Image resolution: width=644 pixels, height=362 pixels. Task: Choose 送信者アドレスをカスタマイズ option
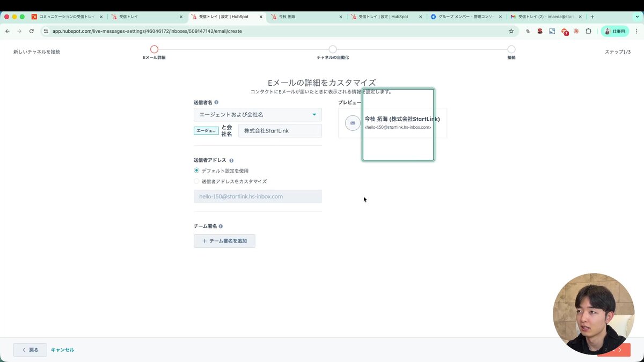coord(197,181)
